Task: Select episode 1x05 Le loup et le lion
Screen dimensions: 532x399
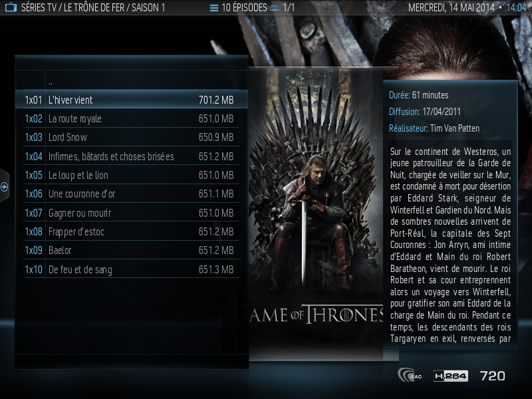Action: pyautogui.click(x=132, y=175)
